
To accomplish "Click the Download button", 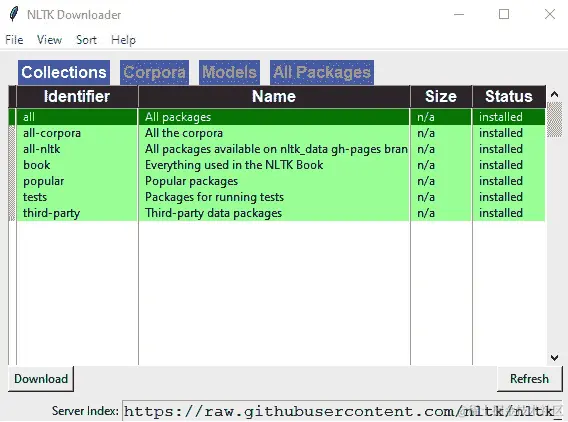I will pyautogui.click(x=41, y=379).
